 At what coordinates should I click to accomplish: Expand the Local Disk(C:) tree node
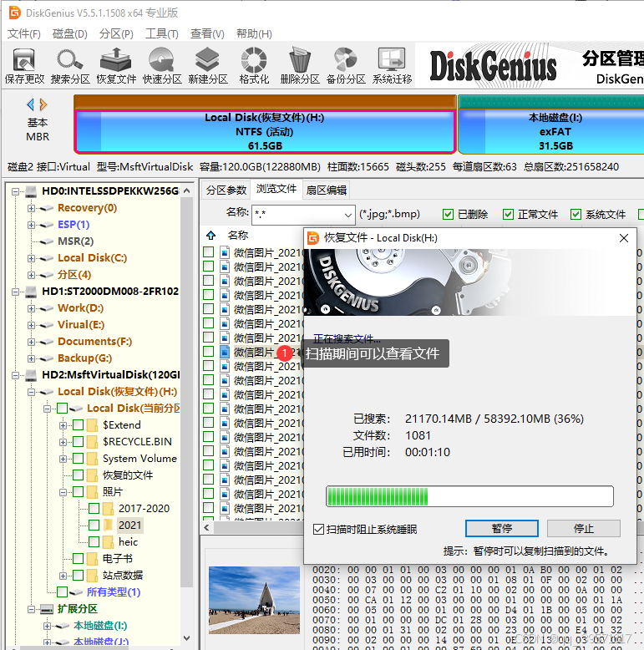coord(31,258)
